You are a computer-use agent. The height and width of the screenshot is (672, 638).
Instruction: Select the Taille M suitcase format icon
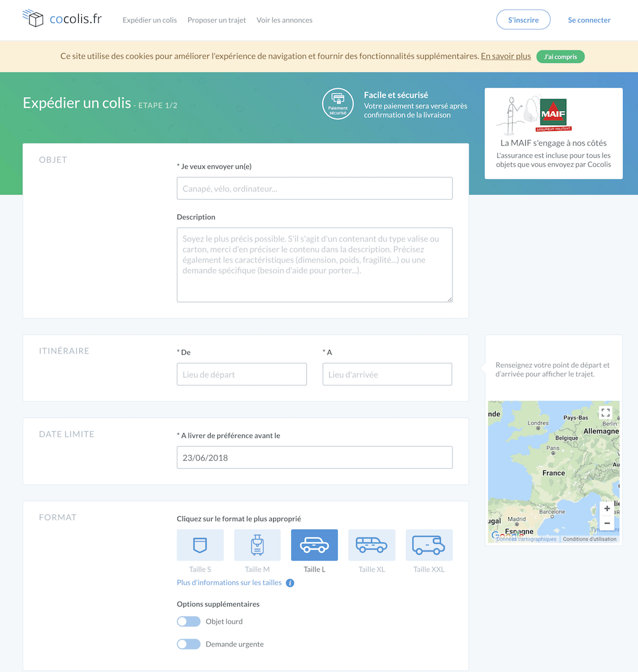point(257,545)
